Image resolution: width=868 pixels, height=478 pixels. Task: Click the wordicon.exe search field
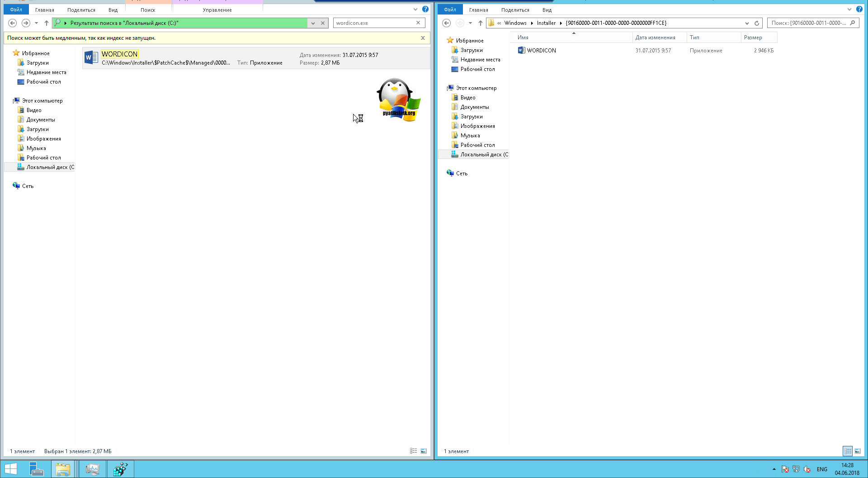[x=374, y=23]
